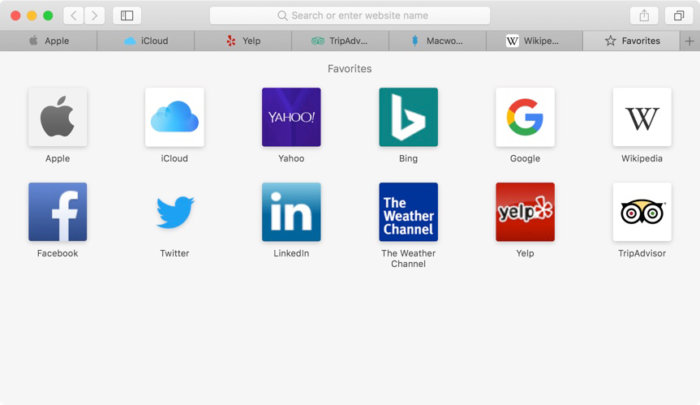Image resolution: width=700 pixels, height=405 pixels.
Task: Click the Wikipedia label under the W tile
Action: coord(642,159)
